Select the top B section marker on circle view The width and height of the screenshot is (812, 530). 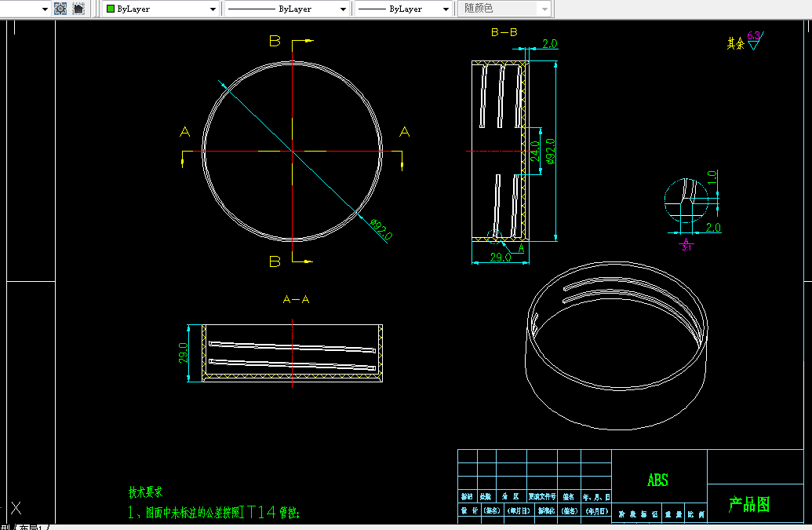(275, 41)
